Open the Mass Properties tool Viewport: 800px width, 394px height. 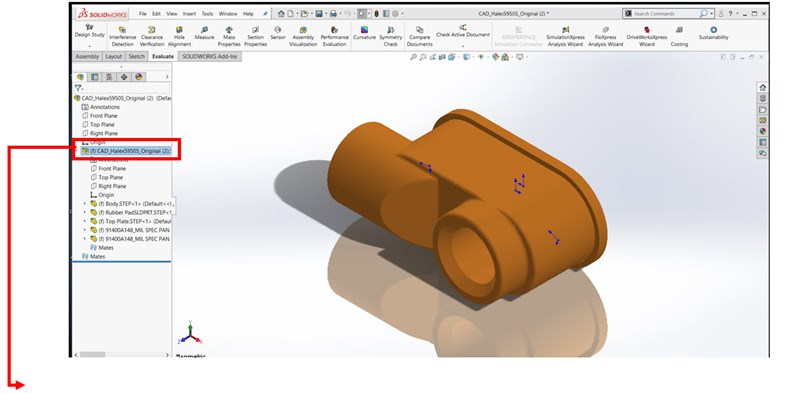(229, 36)
